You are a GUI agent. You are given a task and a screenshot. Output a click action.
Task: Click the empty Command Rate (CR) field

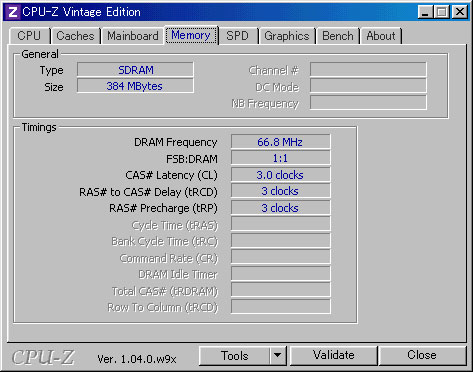pyautogui.click(x=280, y=257)
